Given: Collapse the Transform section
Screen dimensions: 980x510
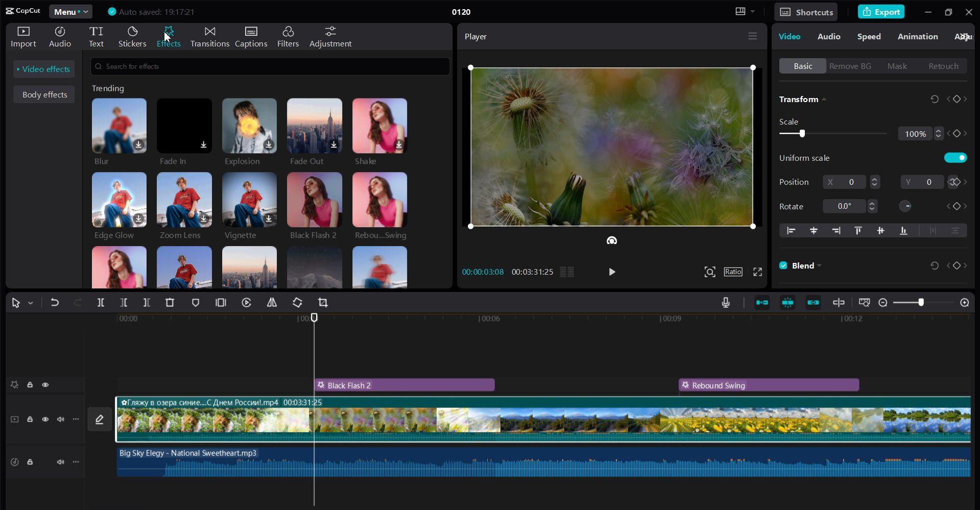Looking at the screenshot, I should (824, 100).
